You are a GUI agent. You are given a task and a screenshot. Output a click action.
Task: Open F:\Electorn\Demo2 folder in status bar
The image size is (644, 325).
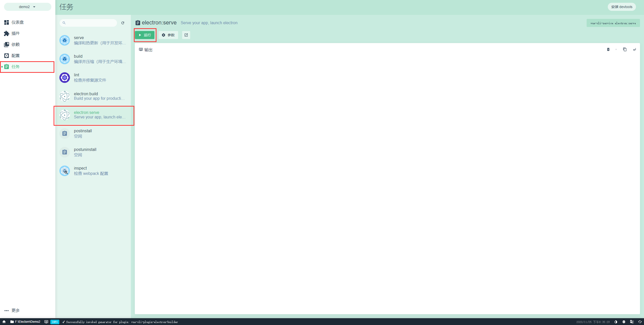[x=25, y=322]
